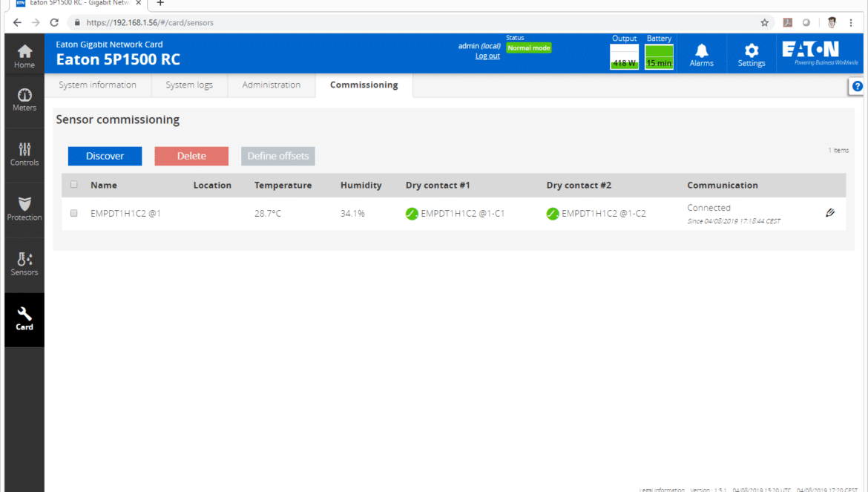Check the EMPDT1H1C2 @1 row checkbox

click(x=73, y=213)
